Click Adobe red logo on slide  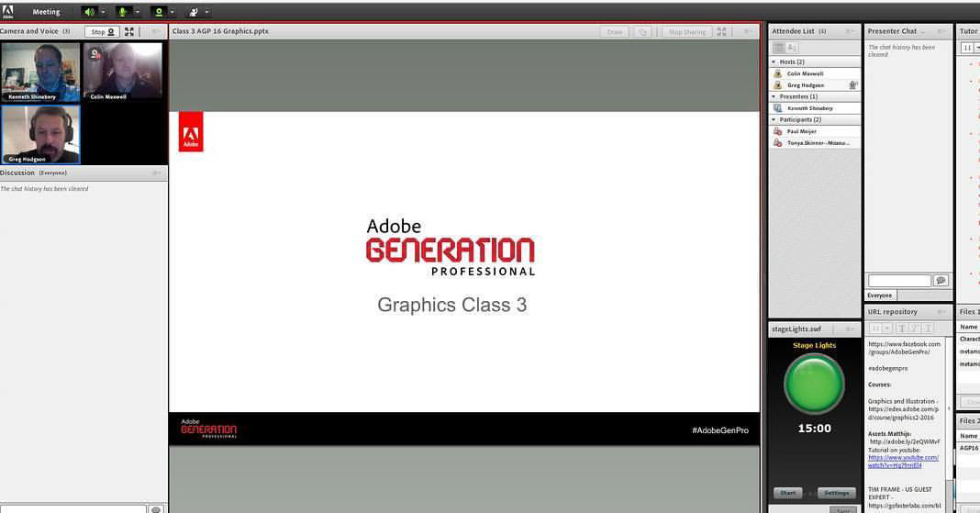(x=191, y=132)
